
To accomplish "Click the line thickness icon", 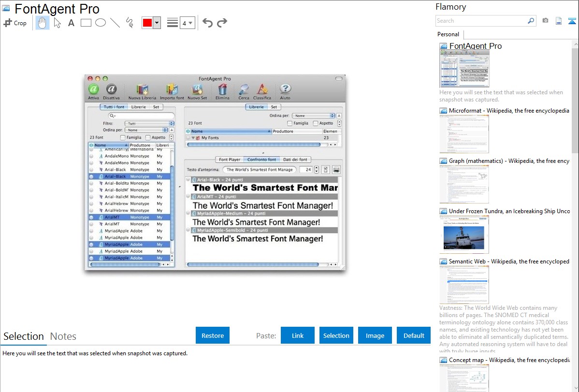I will 172,23.
